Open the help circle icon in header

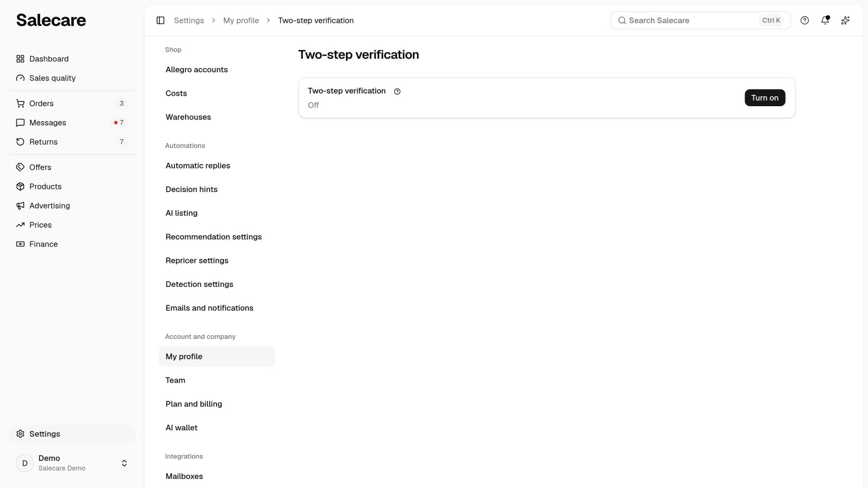point(805,20)
